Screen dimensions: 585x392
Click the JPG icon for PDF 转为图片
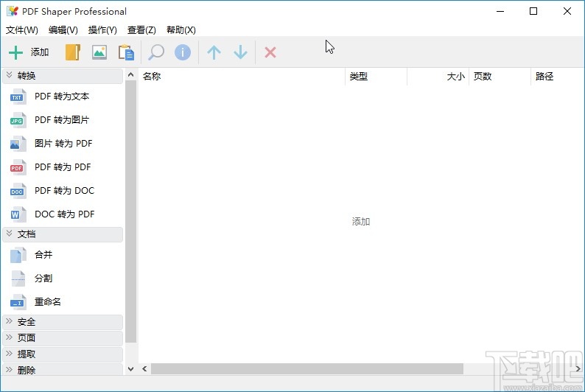(18, 120)
